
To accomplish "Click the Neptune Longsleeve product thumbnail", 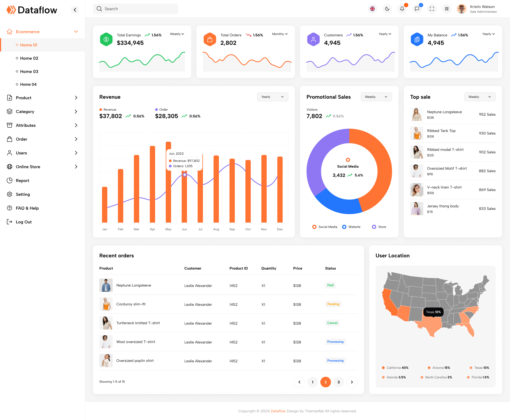I will tap(106, 285).
